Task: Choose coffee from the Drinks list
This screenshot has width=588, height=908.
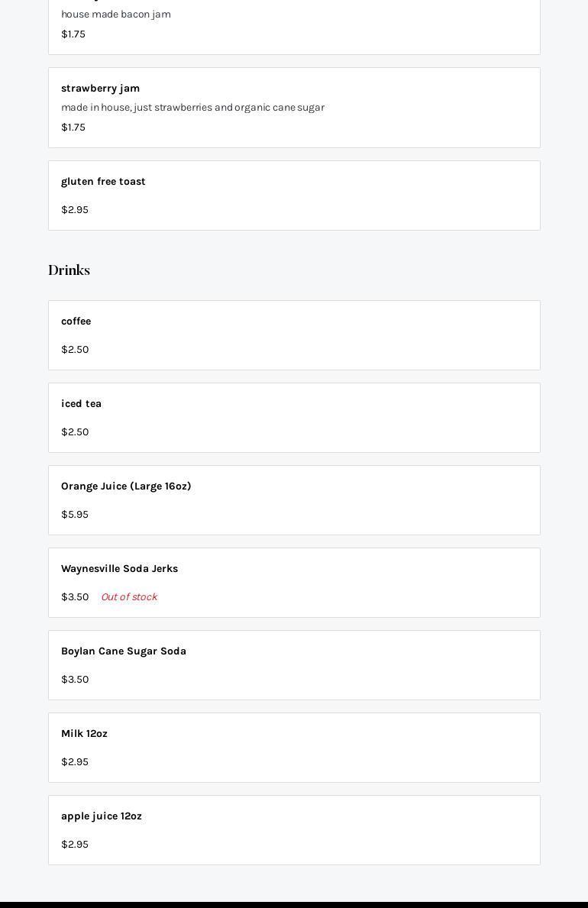Action: (76, 322)
